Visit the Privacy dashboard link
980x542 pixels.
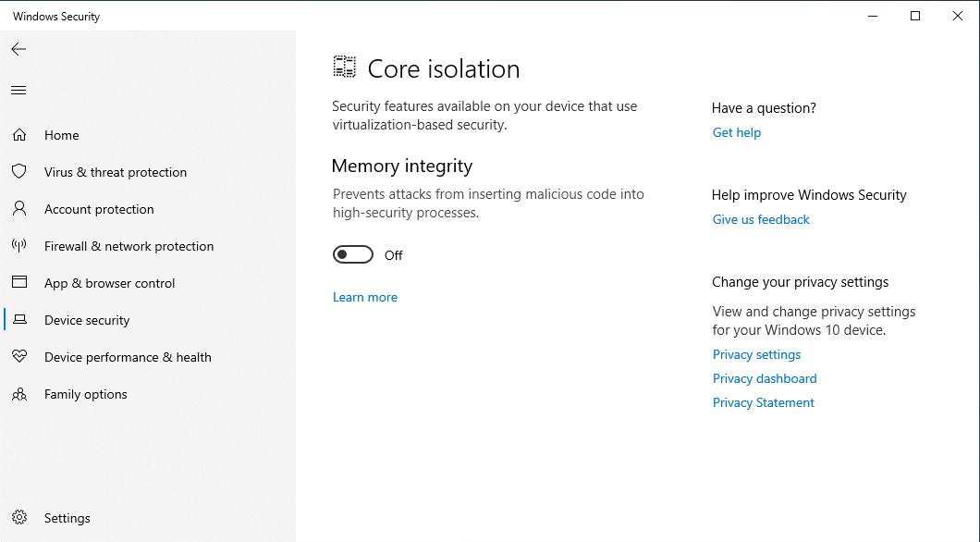pyautogui.click(x=765, y=379)
